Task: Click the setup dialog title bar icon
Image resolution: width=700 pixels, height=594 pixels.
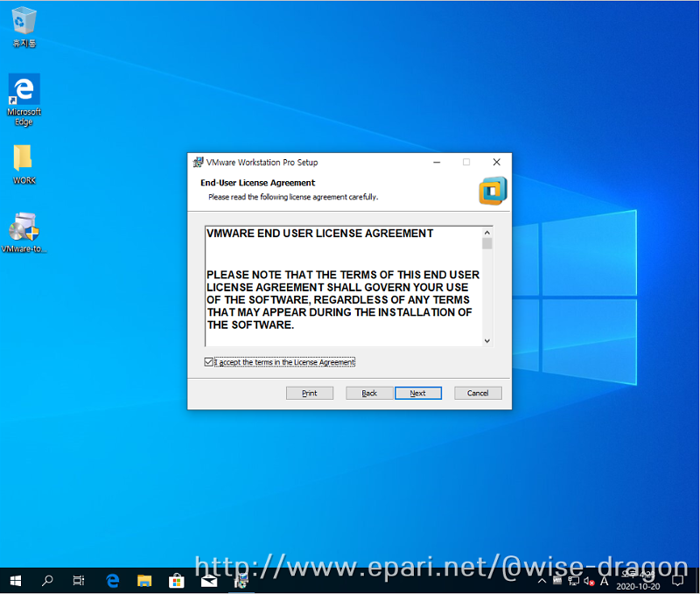Action: 198,162
